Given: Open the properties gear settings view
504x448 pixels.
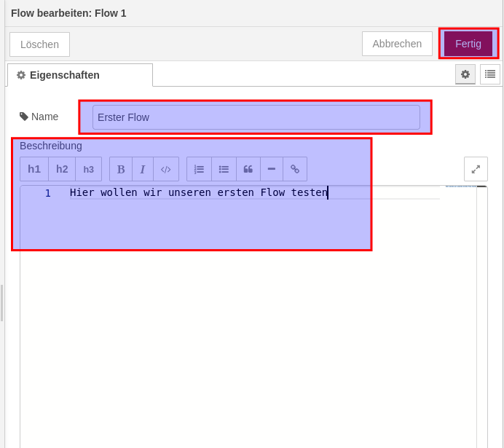Looking at the screenshot, I should tap(465, 74).
